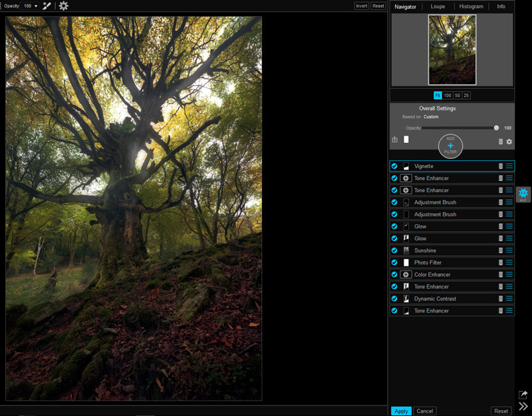Screen dimensions: 532x416
Task: Click the Sunshine filter's mask thumbnail icon
Action: [x=406, y=251]
